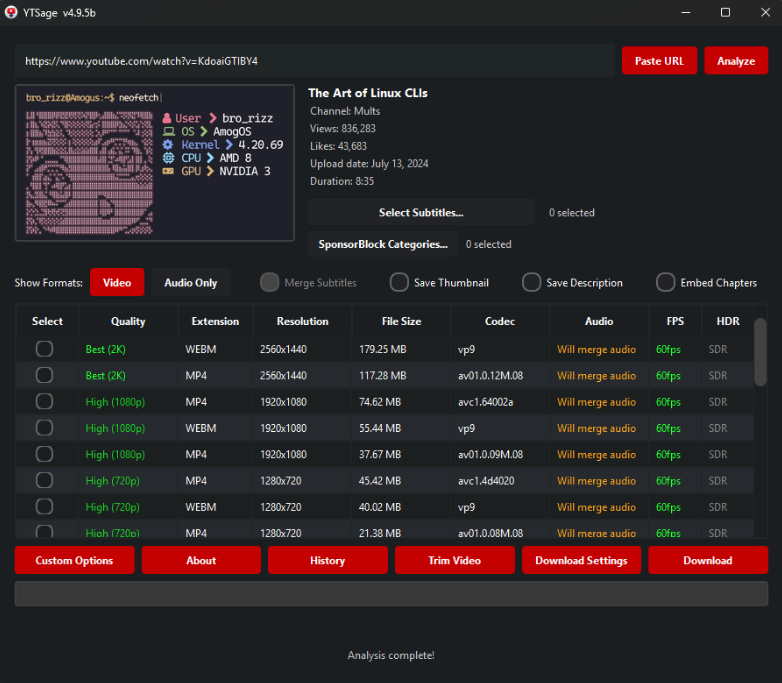Enable the Save Thumbnail checkbox
Image resolution: width=782 pixels, height=683 pixels.
coord(399,282)
